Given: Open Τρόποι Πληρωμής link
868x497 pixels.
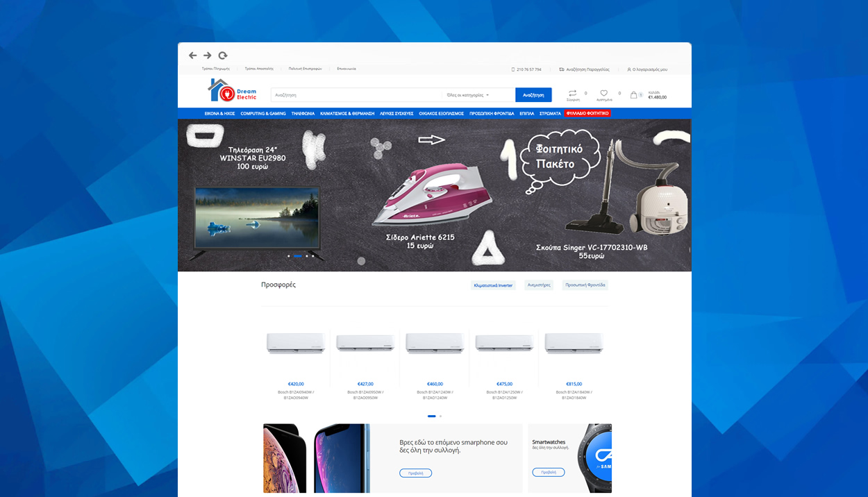Looking at the screenshot, I should [215, 69].
